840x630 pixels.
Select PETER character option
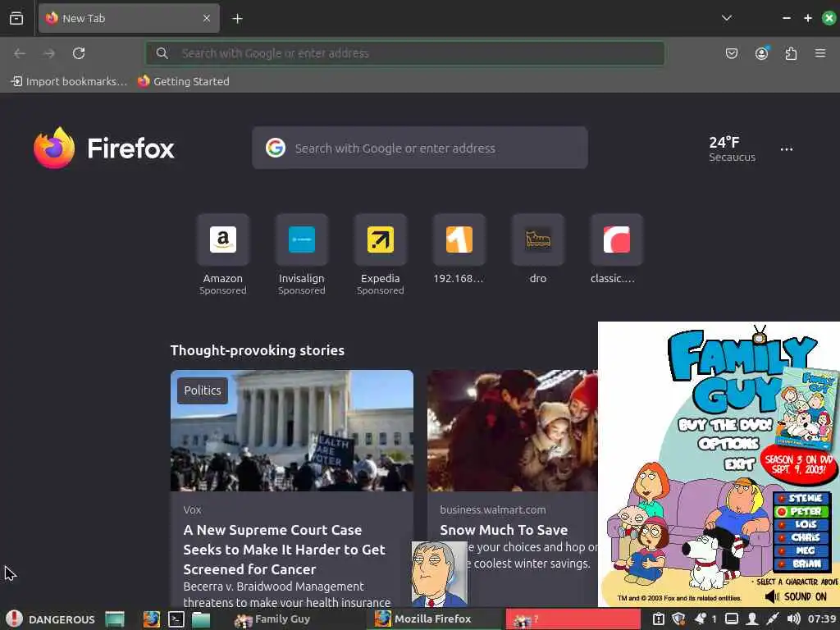(802, 511)
